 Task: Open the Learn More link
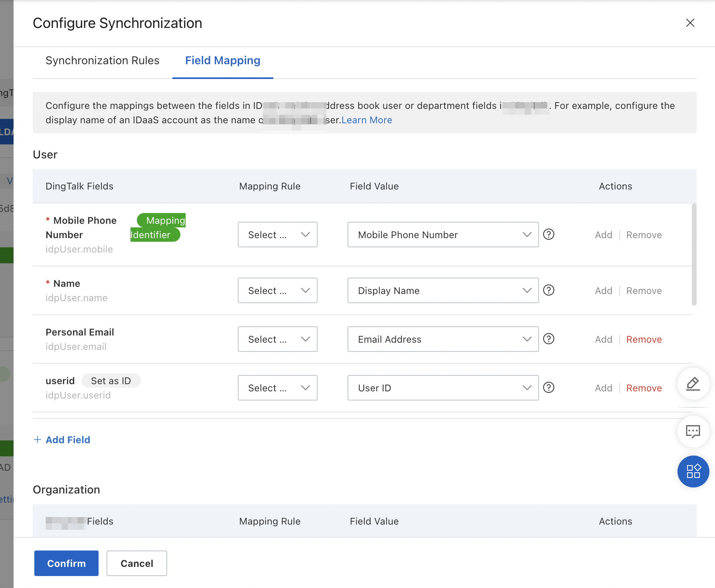click(367, 120)
